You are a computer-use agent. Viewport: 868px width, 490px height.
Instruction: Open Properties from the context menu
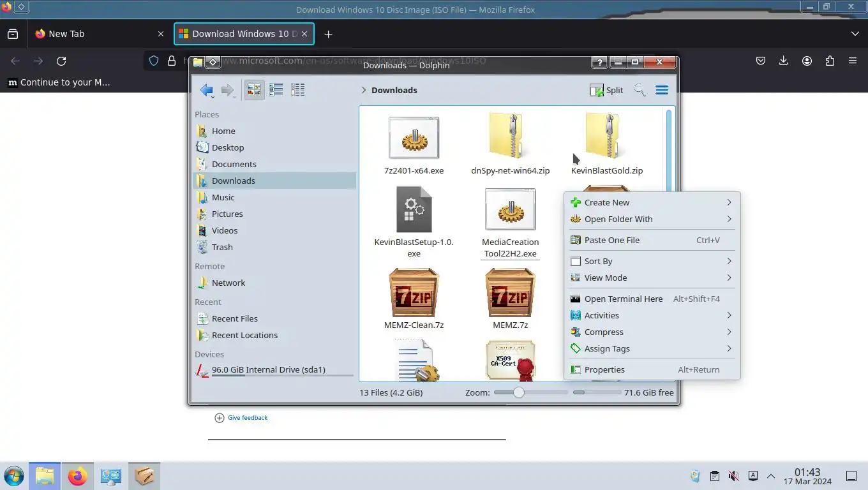(652, 369)
